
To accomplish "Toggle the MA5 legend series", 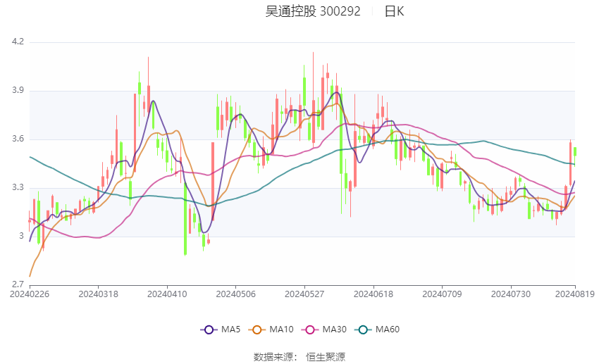I will [221, 330].
